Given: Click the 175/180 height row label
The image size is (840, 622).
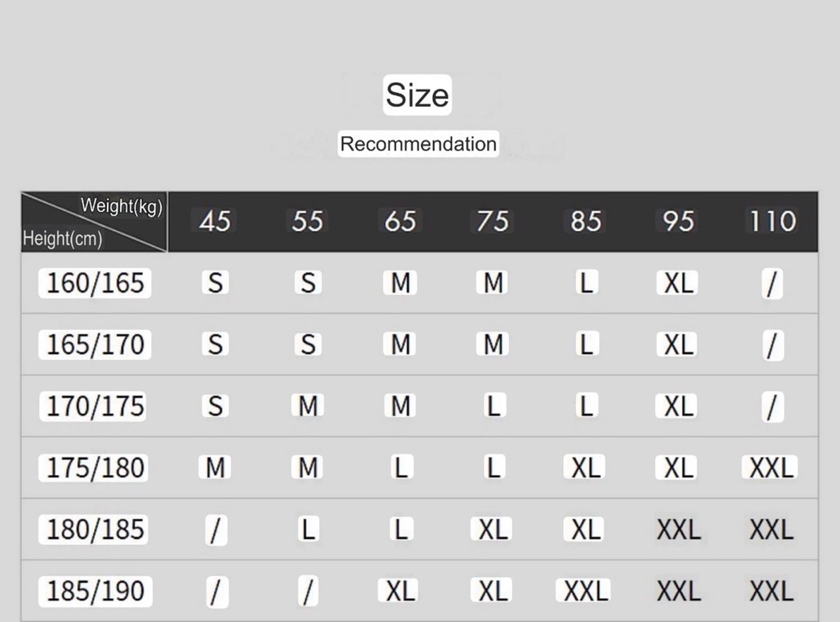Looking at the screenshot, I should pyautogui.click(x=95, y=467).
